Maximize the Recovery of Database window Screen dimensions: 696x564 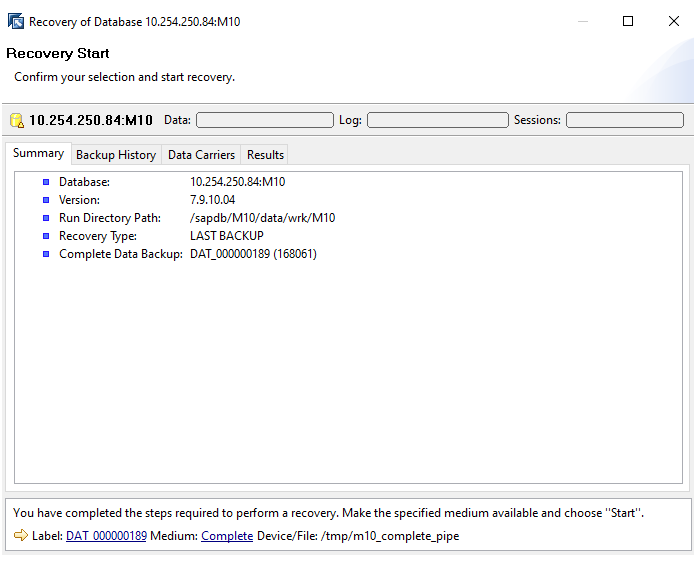pyautogui.click(x=628, y=21)
